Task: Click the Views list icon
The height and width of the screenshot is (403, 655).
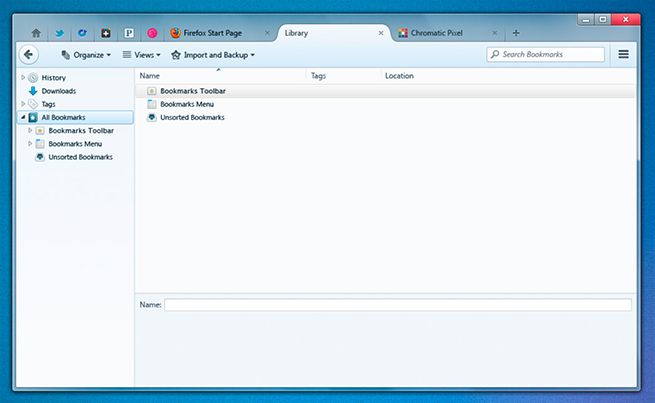Action: tap(127, 55)
